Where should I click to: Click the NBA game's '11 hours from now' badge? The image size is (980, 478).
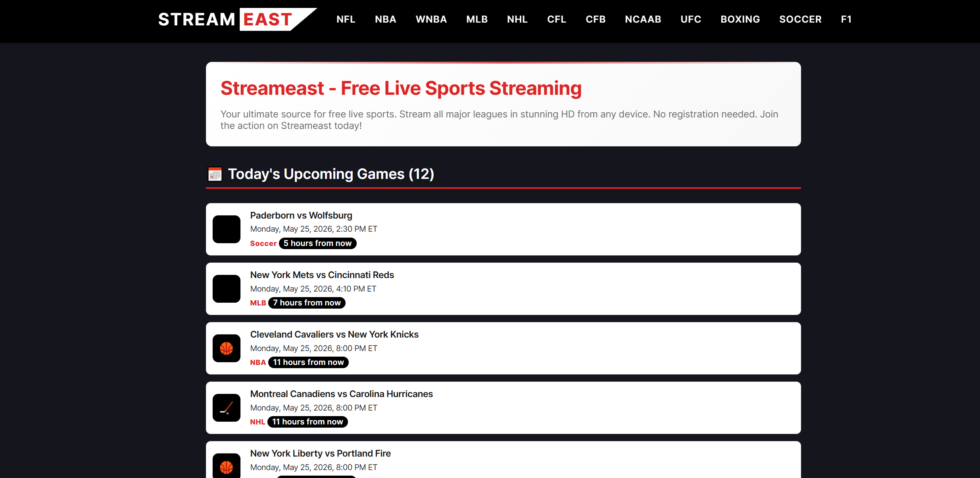tap(308, 362)
